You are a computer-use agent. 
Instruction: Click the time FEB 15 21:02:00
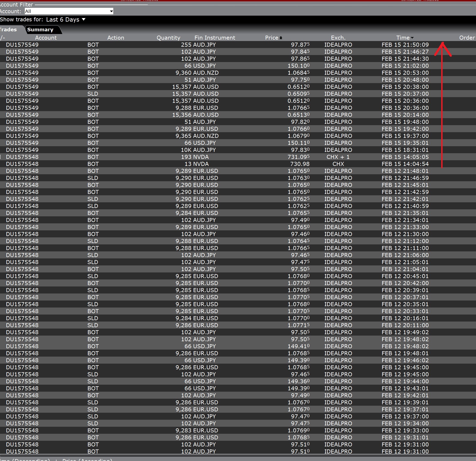tap(405, 66)
